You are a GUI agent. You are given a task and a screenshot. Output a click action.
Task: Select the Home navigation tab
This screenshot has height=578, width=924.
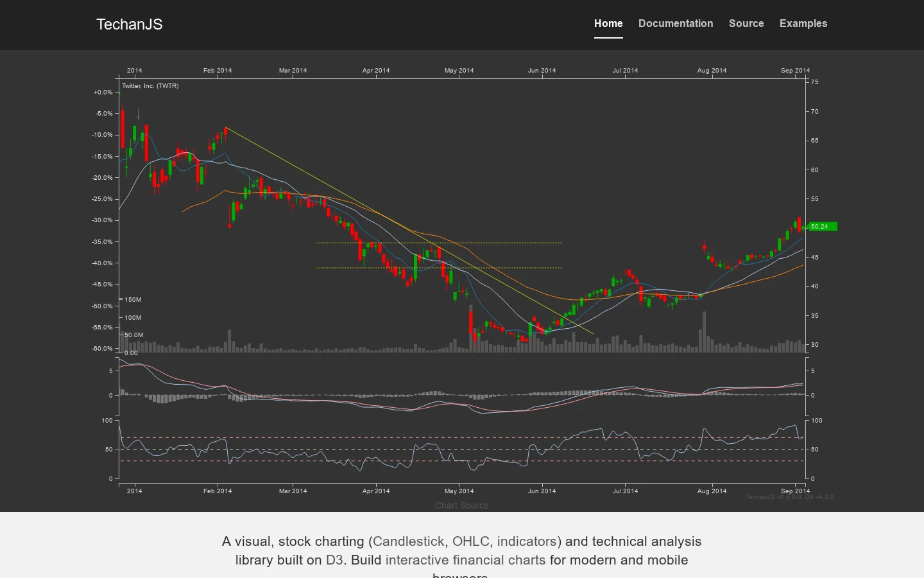[608, 24]
